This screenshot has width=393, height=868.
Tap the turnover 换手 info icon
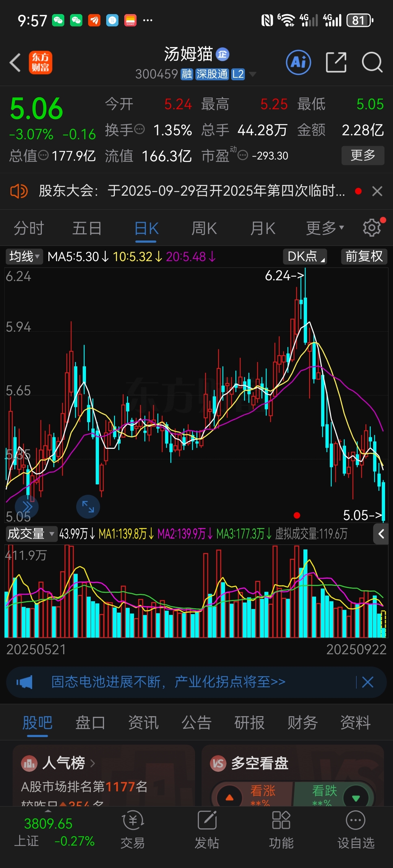(139, 129)
